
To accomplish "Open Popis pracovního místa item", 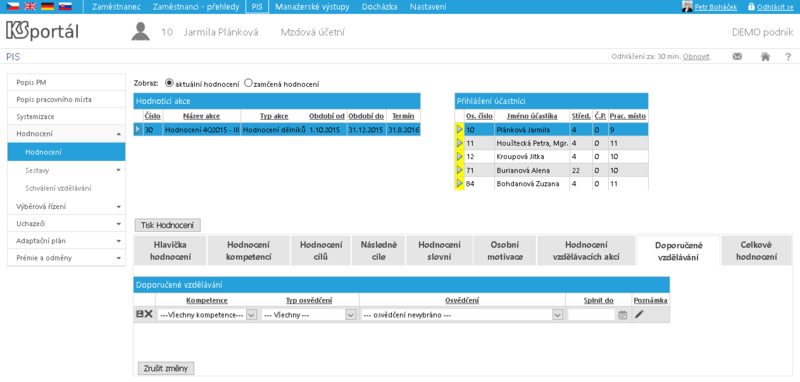I will [66, 99].
